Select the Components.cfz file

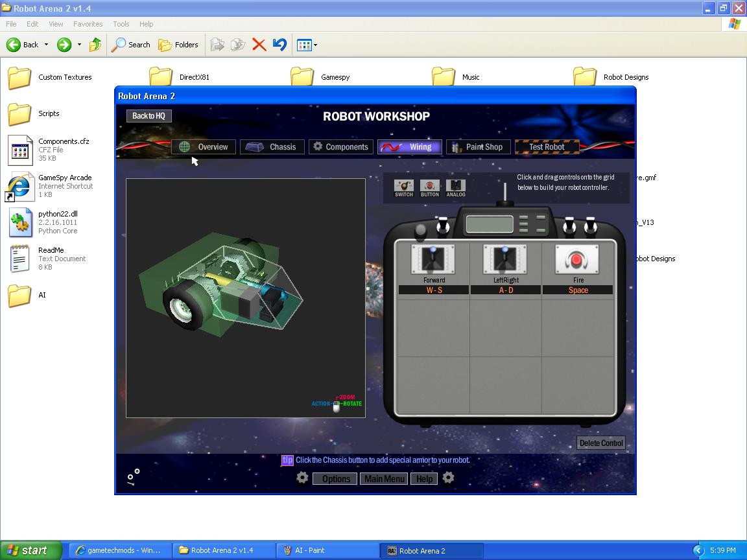[x=49, y=150]
